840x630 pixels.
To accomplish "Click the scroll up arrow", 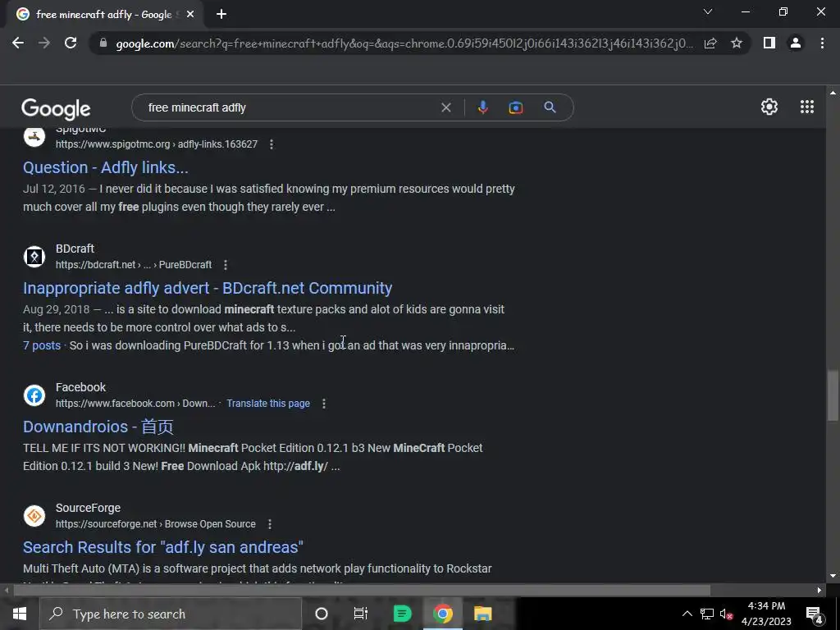I will (x=833, y=93).
